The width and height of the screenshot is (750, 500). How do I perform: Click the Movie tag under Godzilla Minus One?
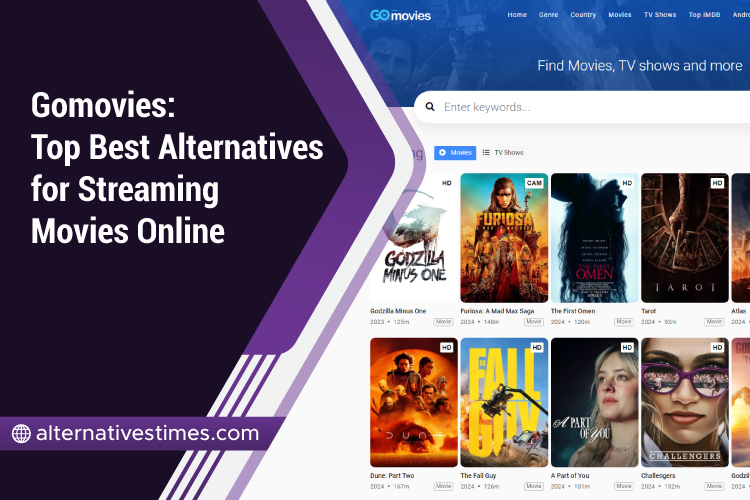pos(443,322)
